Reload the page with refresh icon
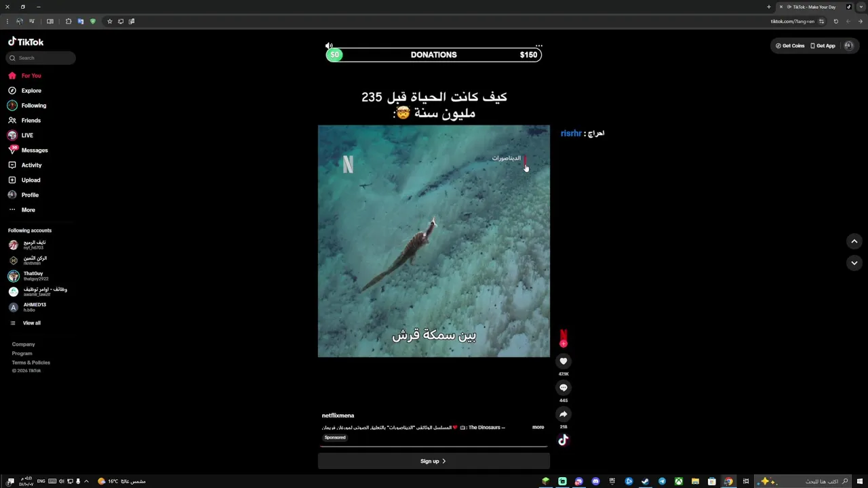The width and height of the screenshot is (868, 488). point(835,21)
